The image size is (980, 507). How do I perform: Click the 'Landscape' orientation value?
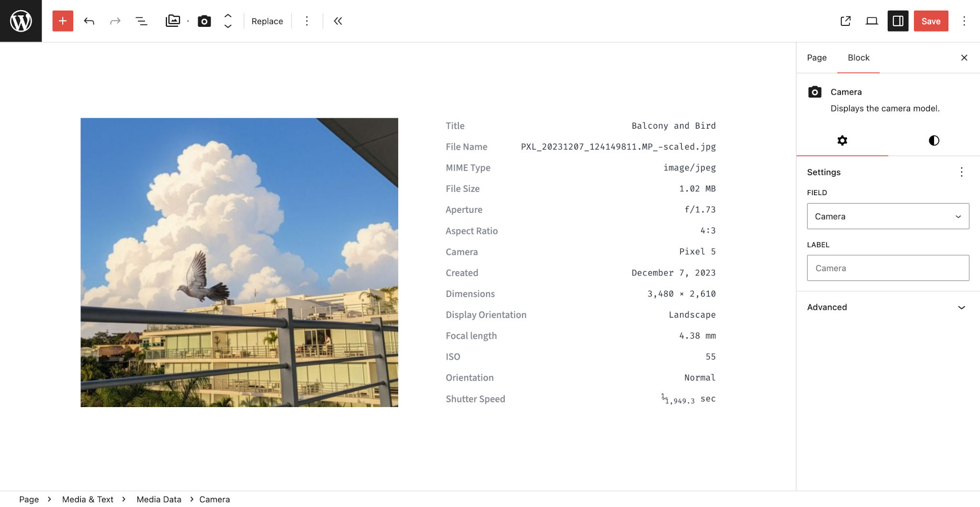pyautogui.click(x=692, y=315)
